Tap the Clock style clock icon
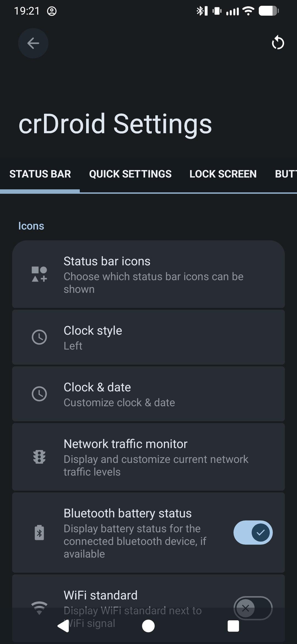Viewport: 297px width, 644px height. coord(39,337)
